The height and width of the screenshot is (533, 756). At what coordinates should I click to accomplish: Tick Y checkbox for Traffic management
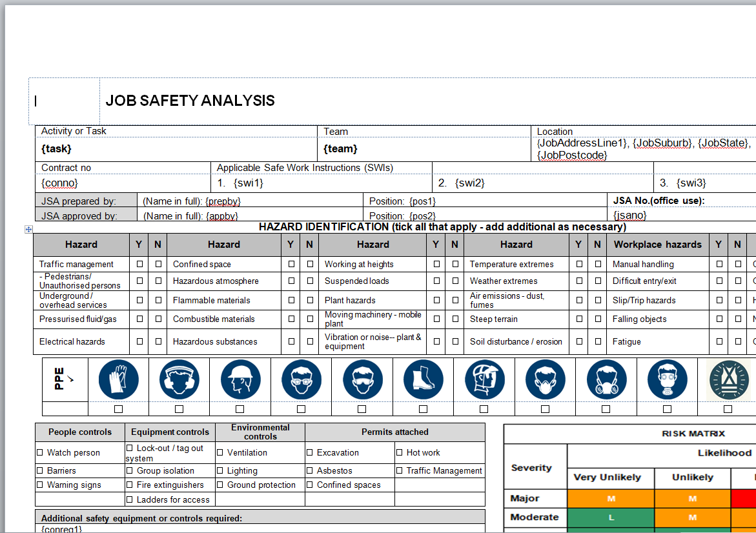[139, 264]
